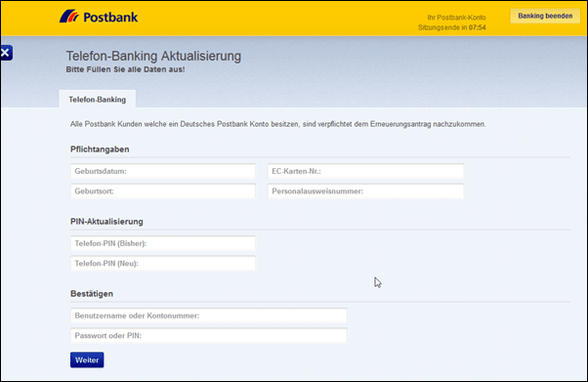588x382 pixels.
Task: Click the Sitzungsende in 07:54 timer text
Action: click(452, 27)
